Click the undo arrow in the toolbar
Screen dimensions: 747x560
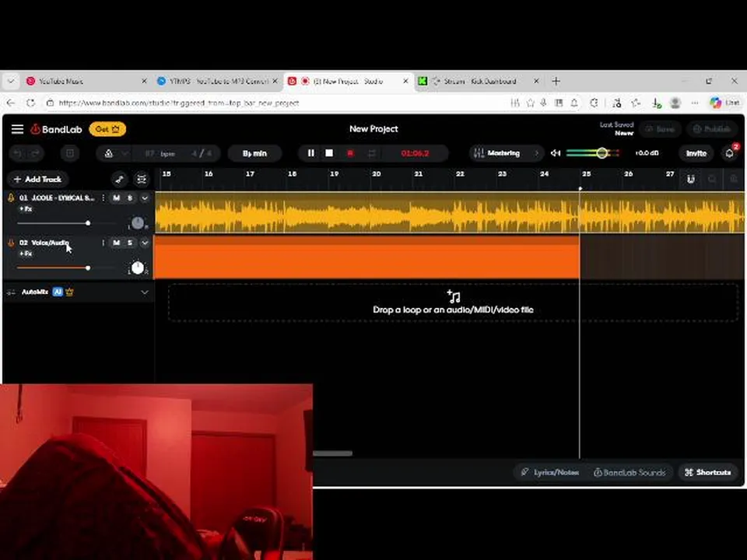[x=18, y=153]
